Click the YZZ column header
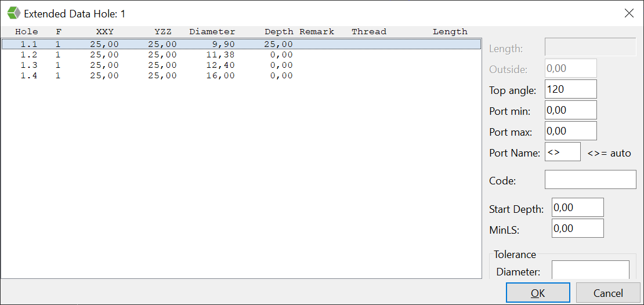 pos(163,32)
